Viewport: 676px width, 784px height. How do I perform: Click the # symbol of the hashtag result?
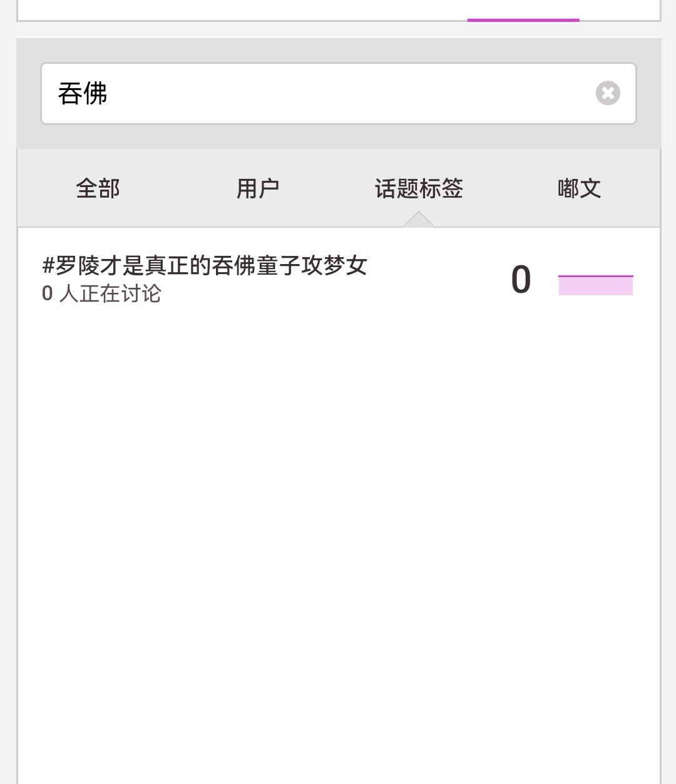(48, 267)
